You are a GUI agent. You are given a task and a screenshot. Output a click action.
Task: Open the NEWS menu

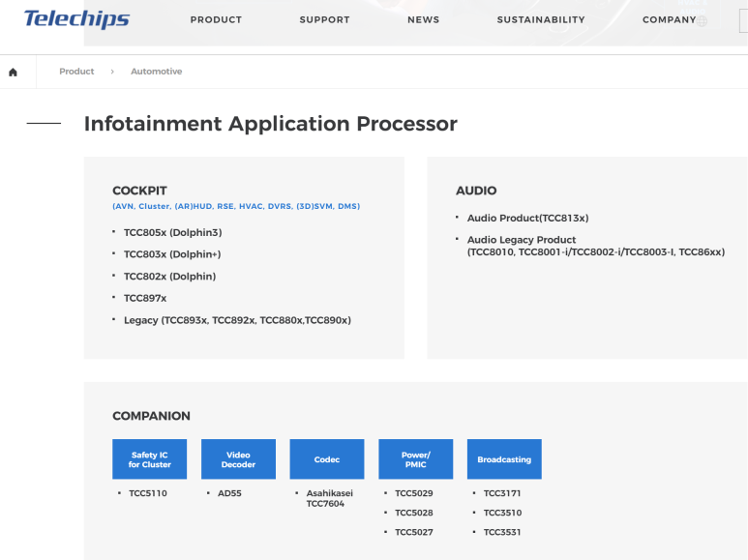[424, 20]
